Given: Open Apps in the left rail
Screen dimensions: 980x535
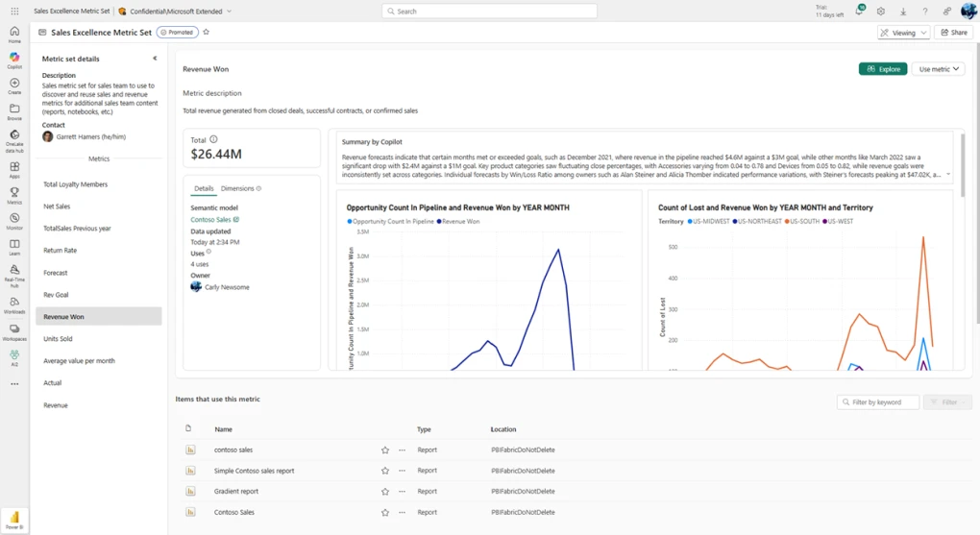Looking at the screenshot, I should pos(14,169).
